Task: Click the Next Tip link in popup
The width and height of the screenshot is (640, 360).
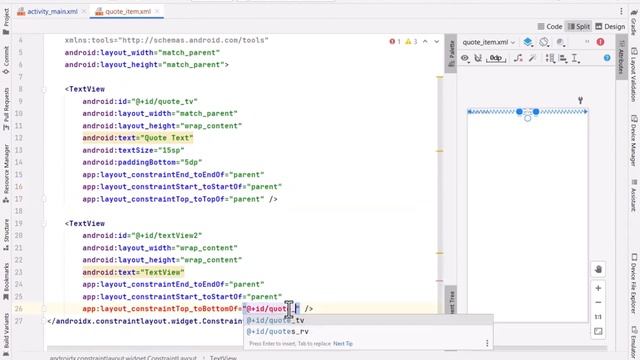Action: [343, 344]
